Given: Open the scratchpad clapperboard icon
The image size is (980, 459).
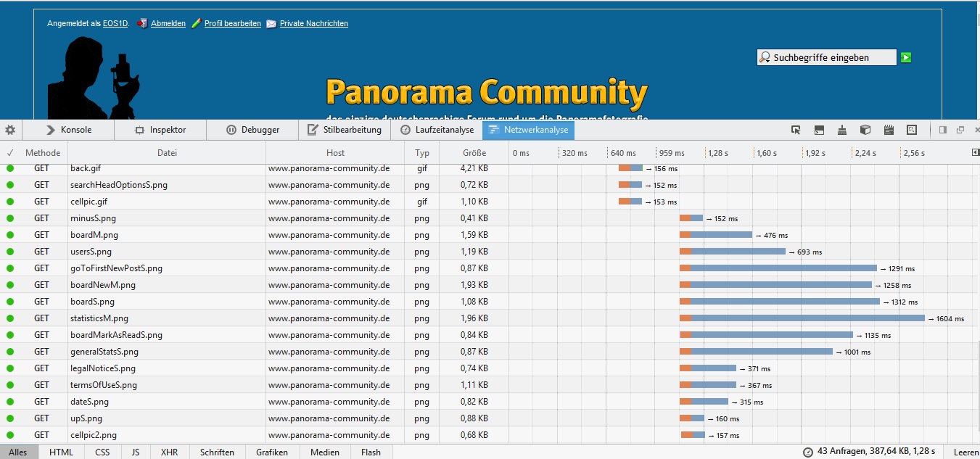Looking at the screenshot, I should (889, 130).
